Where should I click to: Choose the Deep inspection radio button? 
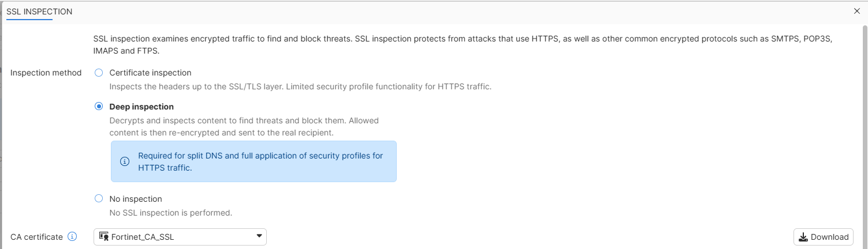(99, 107)
